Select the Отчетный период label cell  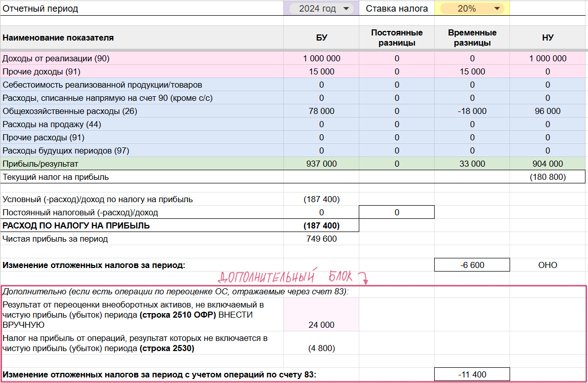pyautogui.click(x=142, y=8)
